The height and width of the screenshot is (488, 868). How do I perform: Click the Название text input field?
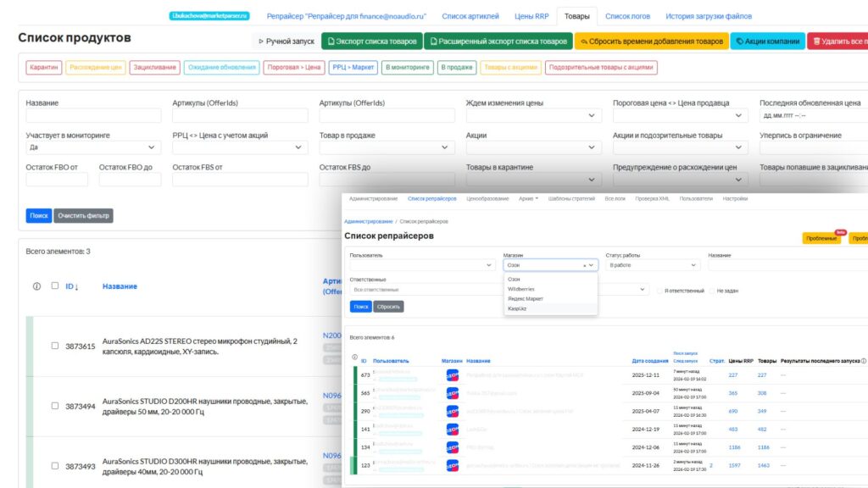(93, 116)
